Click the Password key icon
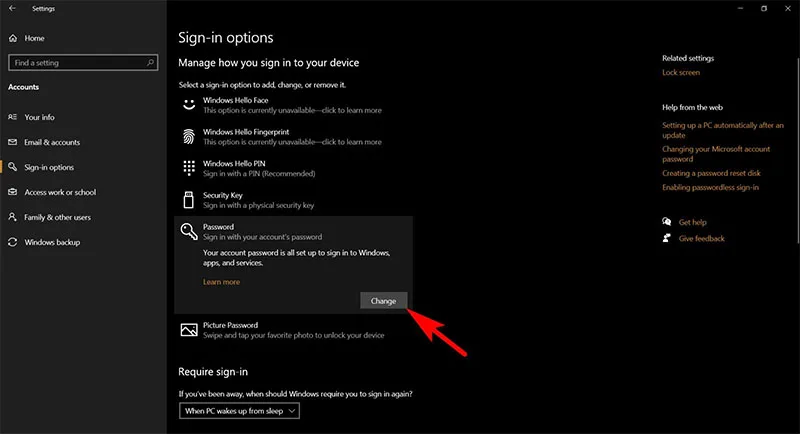The image size is (800, 434). coord(189,232)
